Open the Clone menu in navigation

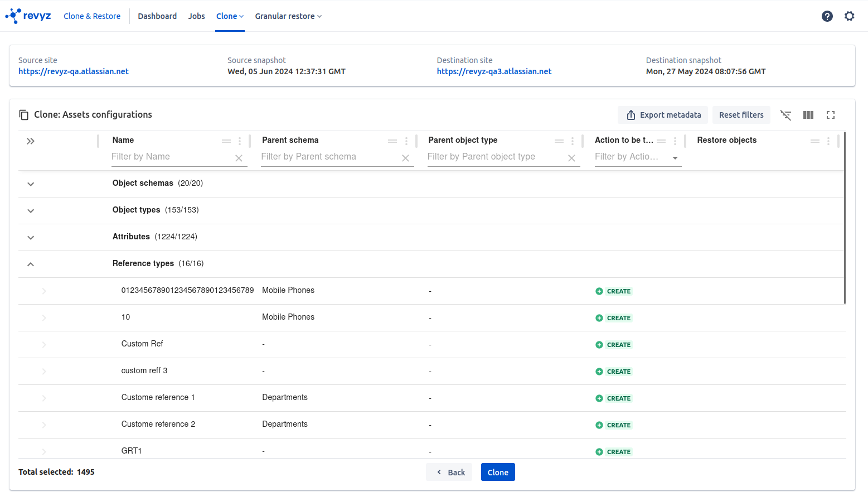tap(230, 16)
